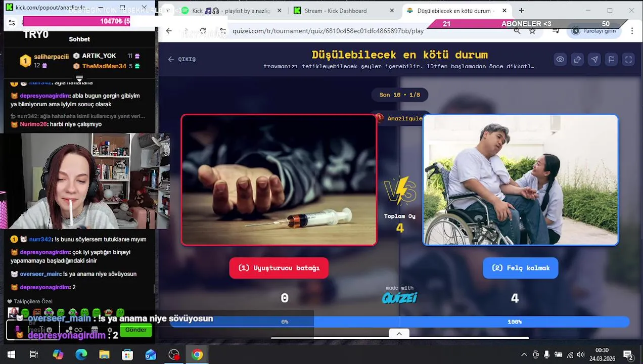Open Microsoft Edge from the taskbar
Viewport: 643px width, 364px height.
click(x=81, y=355)
